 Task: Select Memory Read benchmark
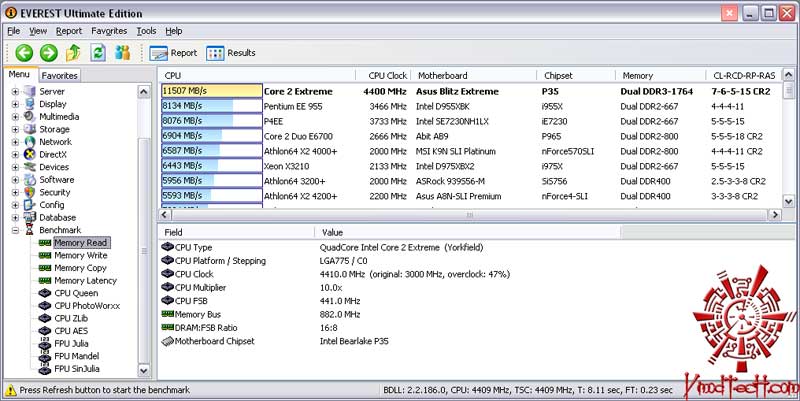click(81, 243)
